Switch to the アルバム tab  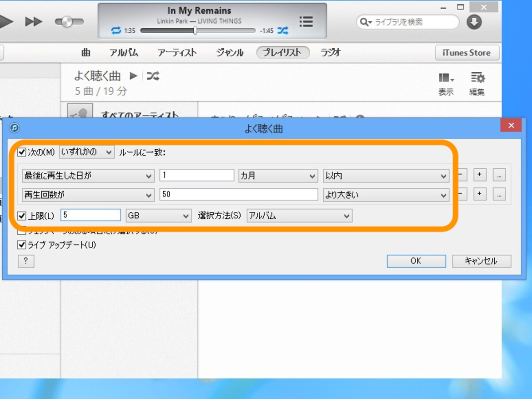pyautogui.click(x=124, y=53)
